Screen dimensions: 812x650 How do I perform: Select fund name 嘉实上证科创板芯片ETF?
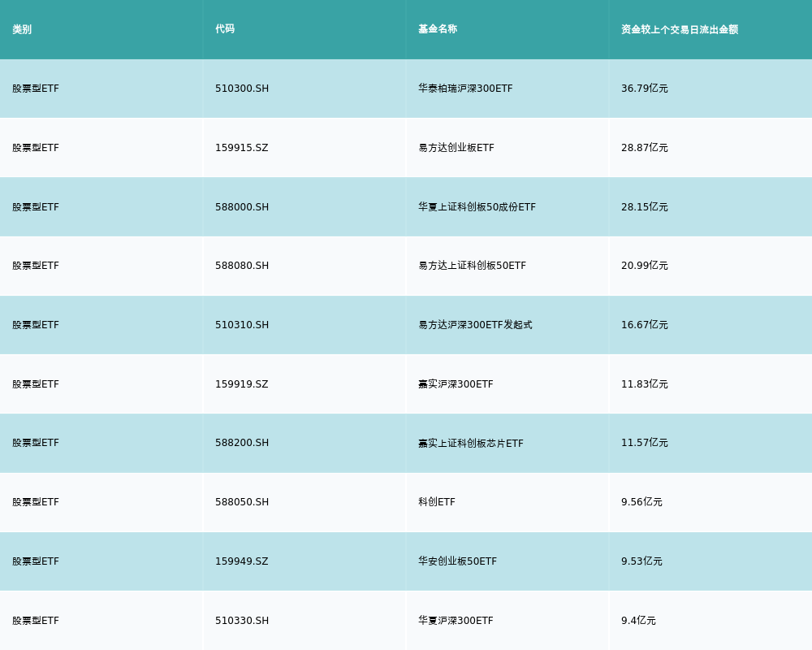[471, 443]
